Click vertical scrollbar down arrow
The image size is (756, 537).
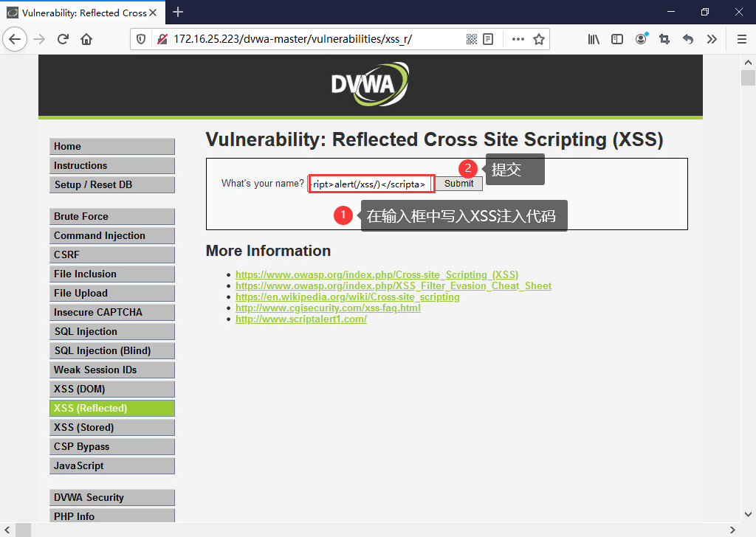[748, 514]
